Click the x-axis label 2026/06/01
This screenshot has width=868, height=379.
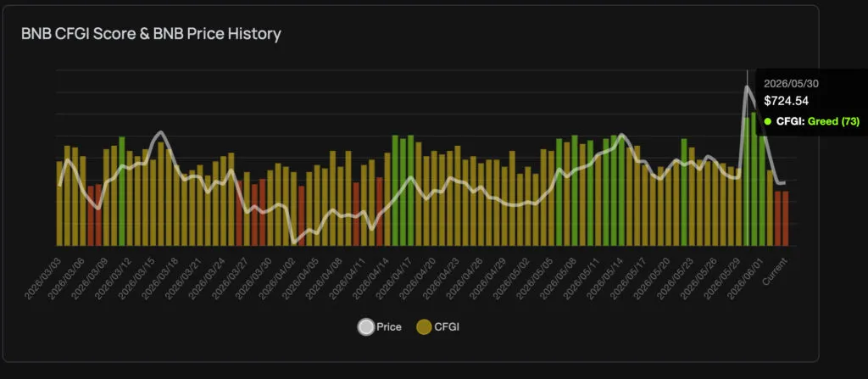(x=746, y=279)
